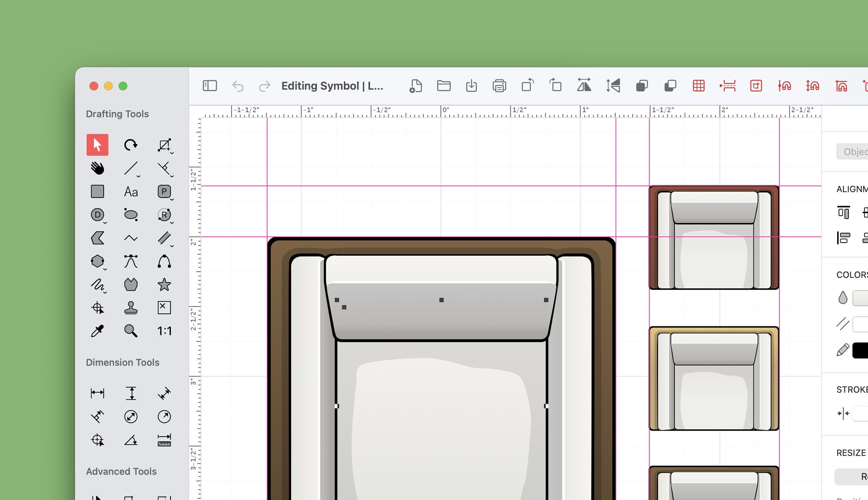Expand the Line tool variants arrow
This screenshot has height=500, width=868.
coord(138,176)
